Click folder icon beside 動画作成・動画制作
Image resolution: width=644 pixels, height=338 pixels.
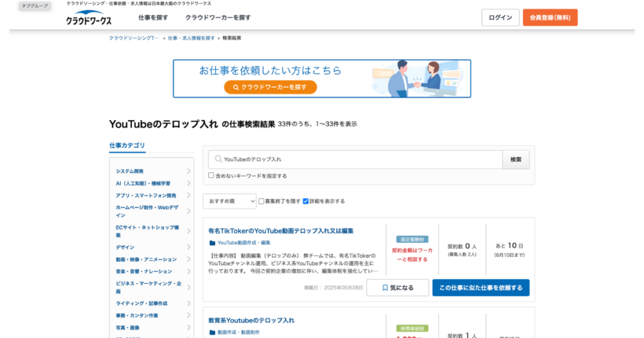point(213,332)
